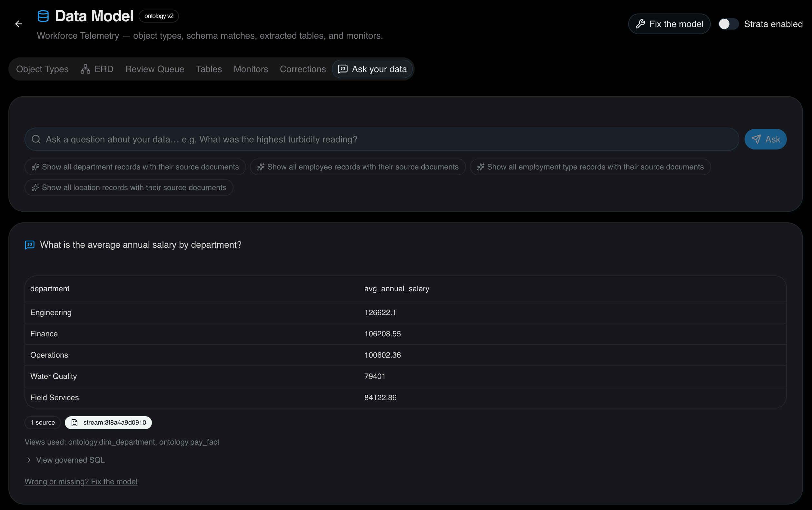This screenshot has height=510, width=812.
Task: Switch to the Object Types tab
Action: (x=42, y=69)
